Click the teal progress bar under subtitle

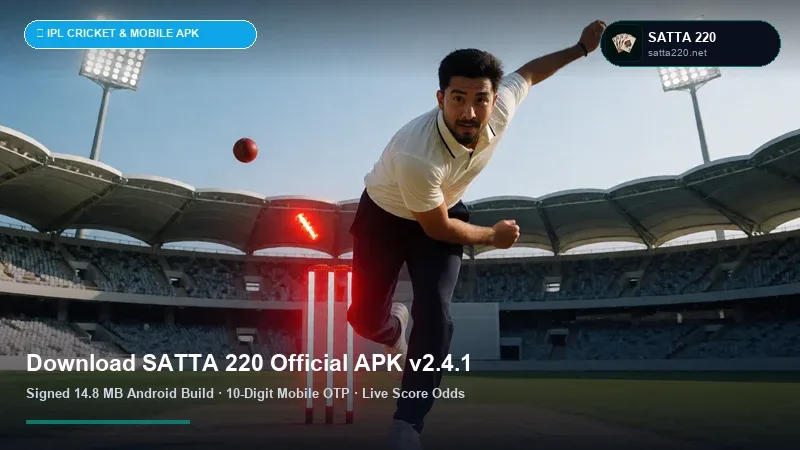coord(108,422)
